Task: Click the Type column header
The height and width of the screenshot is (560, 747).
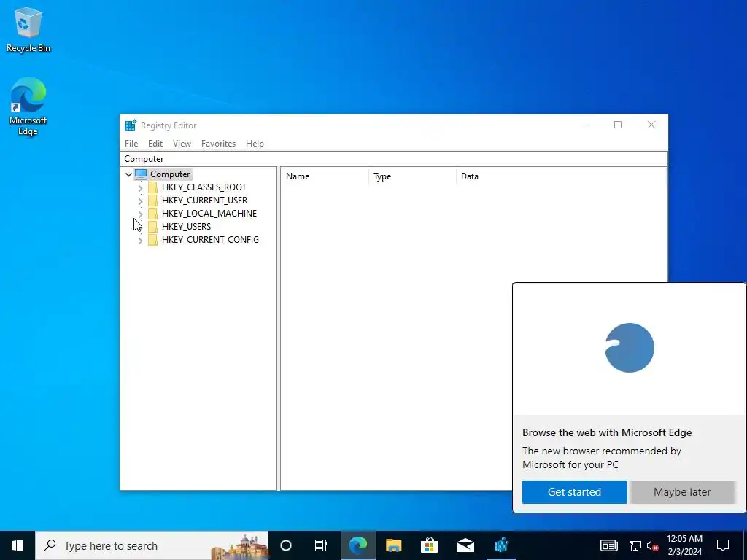Action: coord(413,176)
